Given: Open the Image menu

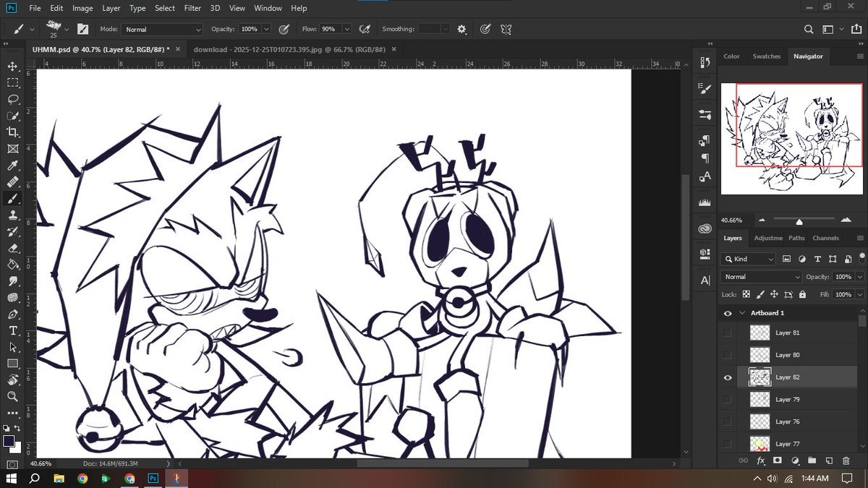Looking at the screenshot, I should click(82, 8).
